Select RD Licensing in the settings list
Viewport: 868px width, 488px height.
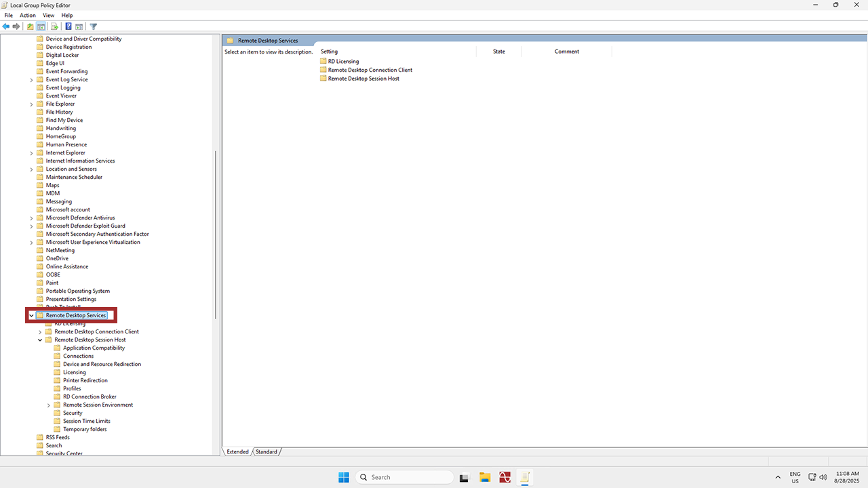[x=343, y=61]
